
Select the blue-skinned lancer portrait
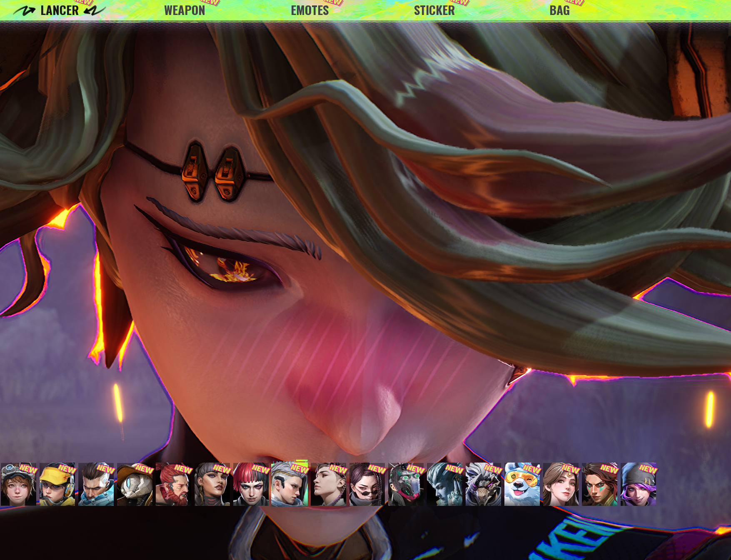(444, 484)
